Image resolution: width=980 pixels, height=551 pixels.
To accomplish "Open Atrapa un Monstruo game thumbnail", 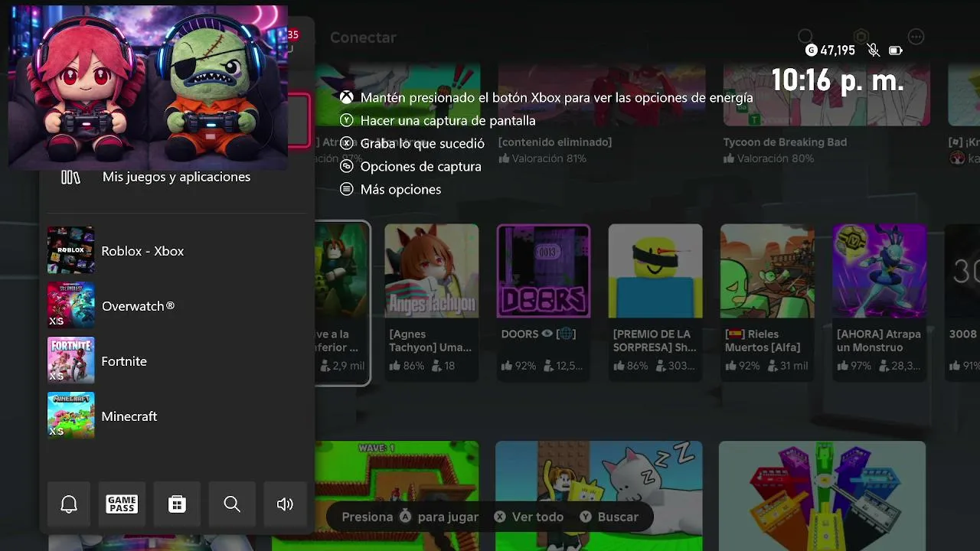I will click(x=879, y=271).
